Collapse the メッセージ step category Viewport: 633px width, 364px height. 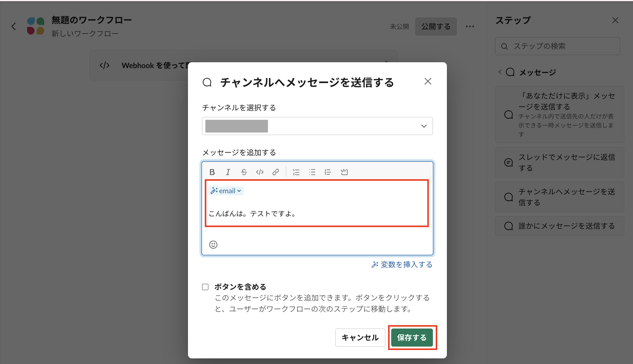pyautogui.click(x=499, y=72)
